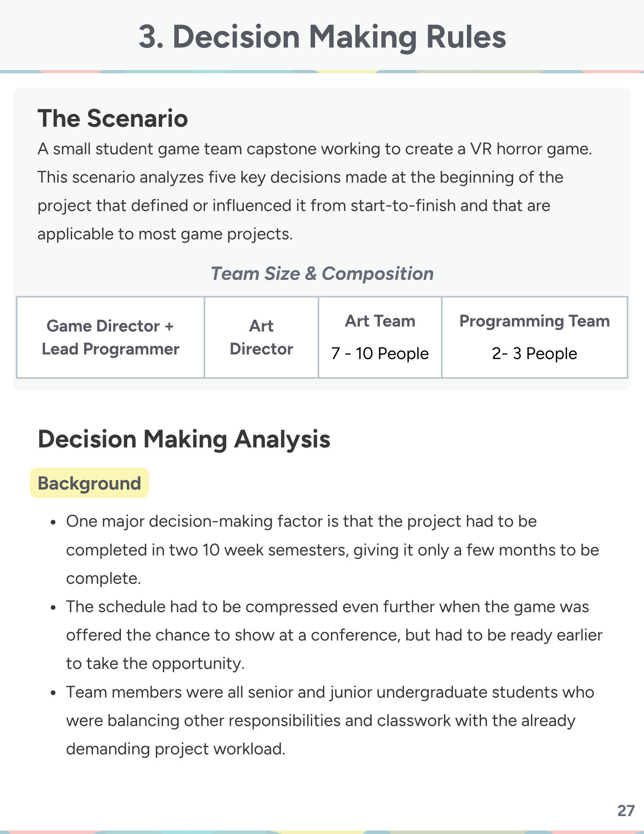644x834 pixels.
Task: Click the scenario paragraph mentioning VR horror game
Action: coord(315,191)
